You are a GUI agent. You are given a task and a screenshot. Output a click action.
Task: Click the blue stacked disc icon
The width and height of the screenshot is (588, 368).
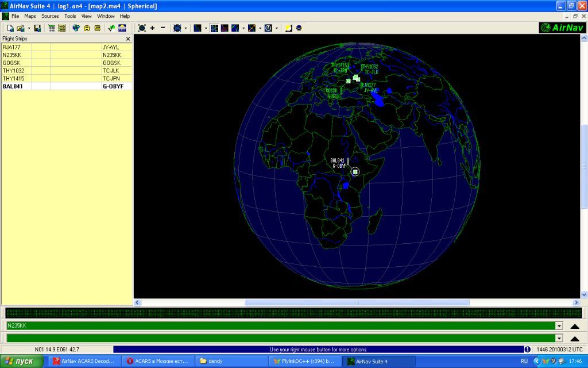pyautogui.click(x=299, y=28)
